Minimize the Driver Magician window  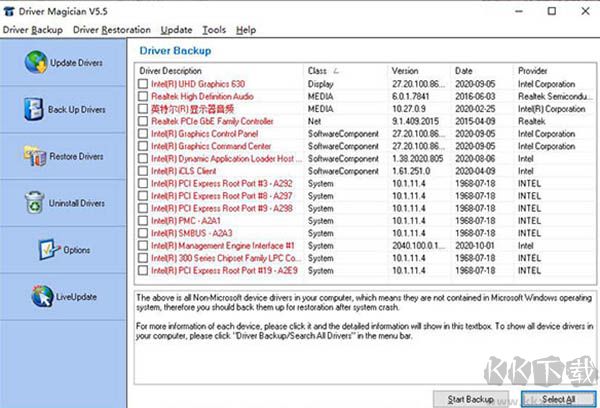tap(518, 11)
